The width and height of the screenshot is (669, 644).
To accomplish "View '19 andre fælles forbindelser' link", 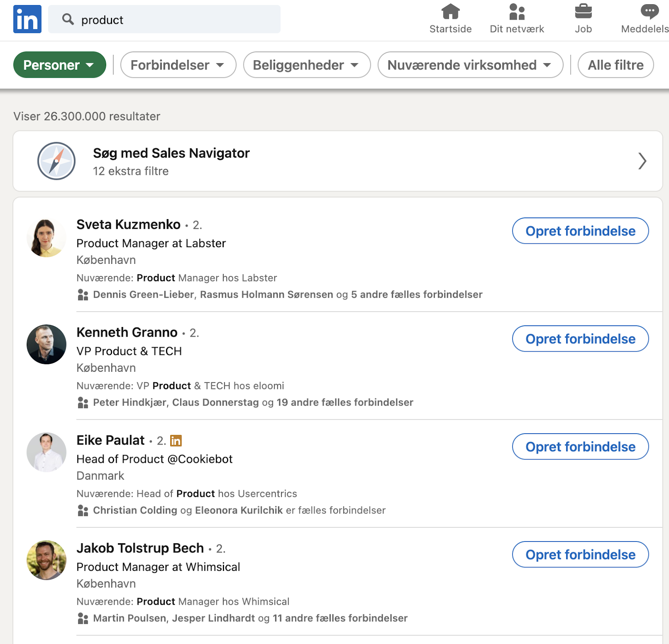I will 345,403.
